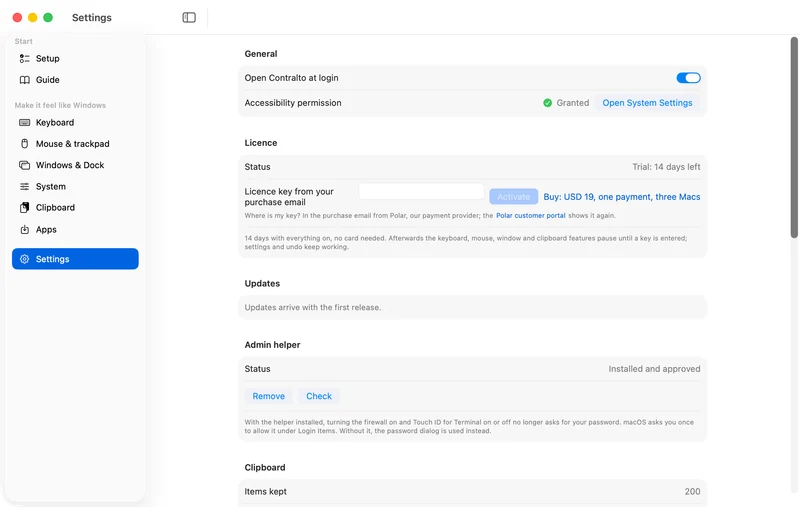Click the 'Trial: 14 days left' text
The image size is (800, 507).
666,167
